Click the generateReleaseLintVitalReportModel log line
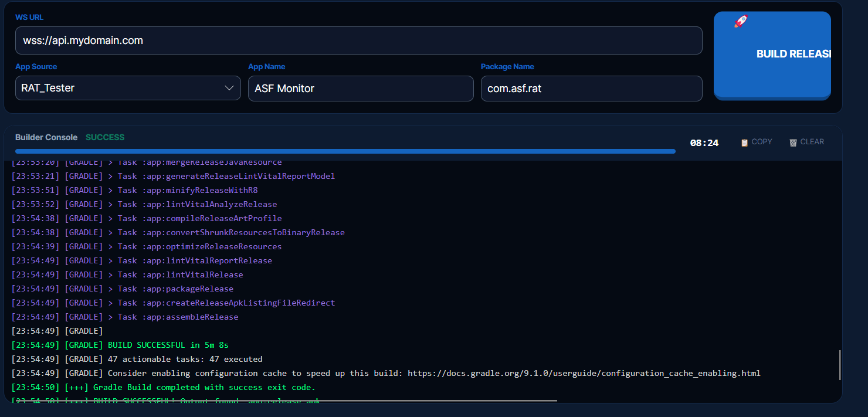Screen dimensions: 868x417 pyautogui.click(x=174, y=176)
